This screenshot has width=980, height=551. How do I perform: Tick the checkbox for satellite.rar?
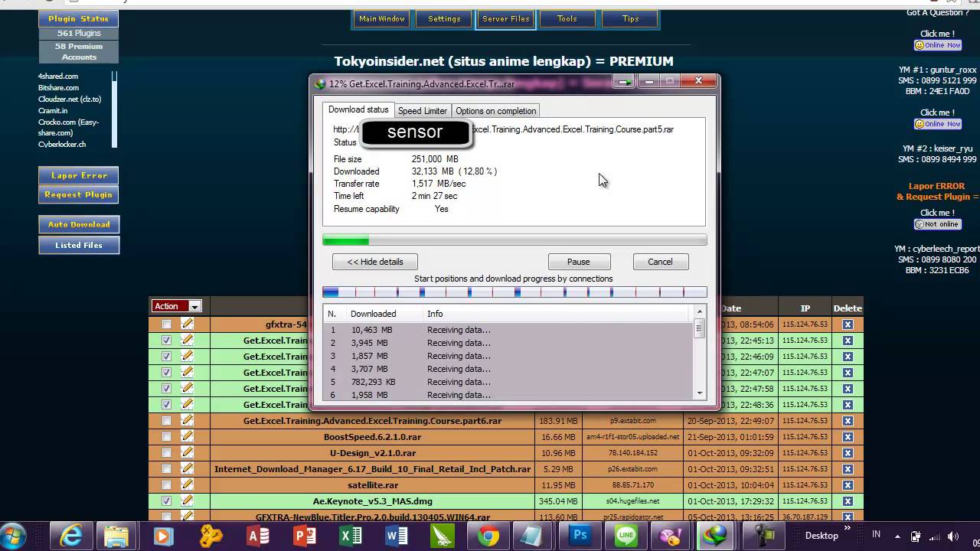(x=166, y=485)
